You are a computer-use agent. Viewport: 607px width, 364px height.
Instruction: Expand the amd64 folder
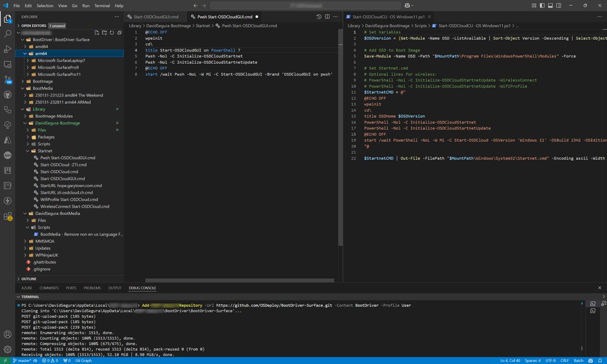[x=69, y=47]
